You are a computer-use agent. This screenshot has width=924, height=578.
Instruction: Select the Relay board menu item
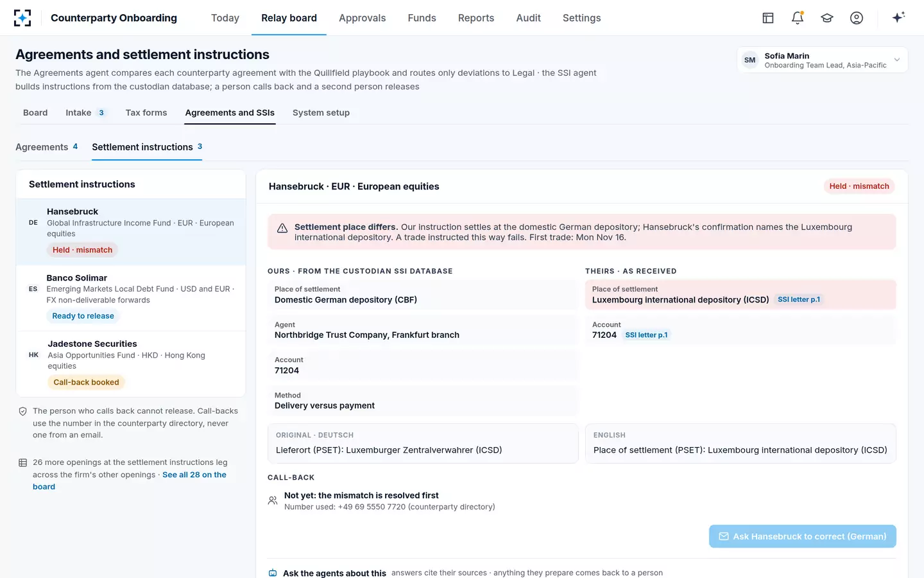coord(289,18)
